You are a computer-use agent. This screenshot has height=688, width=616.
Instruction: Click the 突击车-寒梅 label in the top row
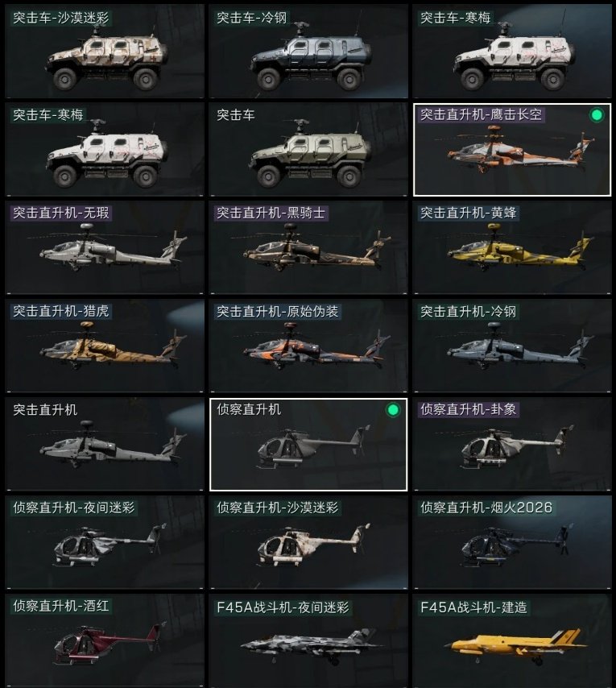point(456,18)
